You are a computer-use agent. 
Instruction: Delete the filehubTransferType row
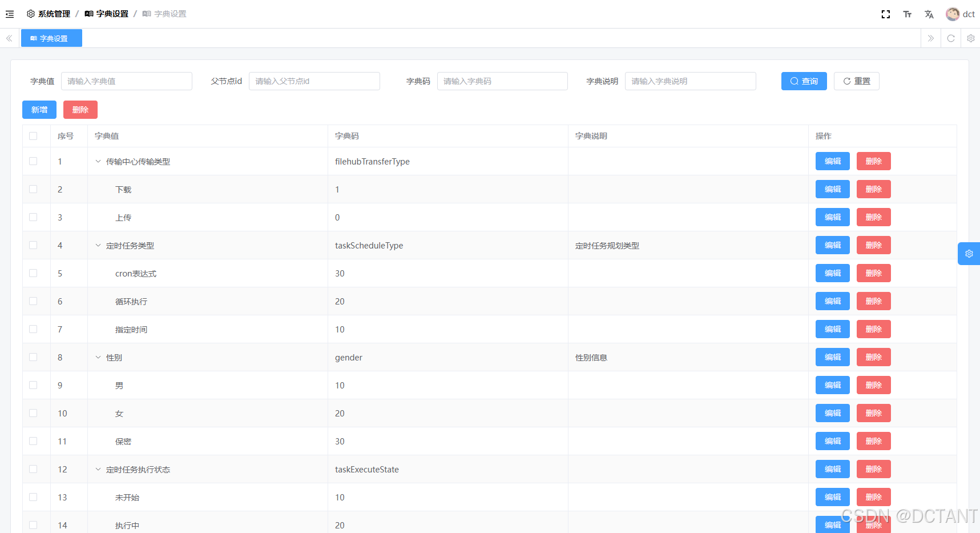(x=874, y=161)
